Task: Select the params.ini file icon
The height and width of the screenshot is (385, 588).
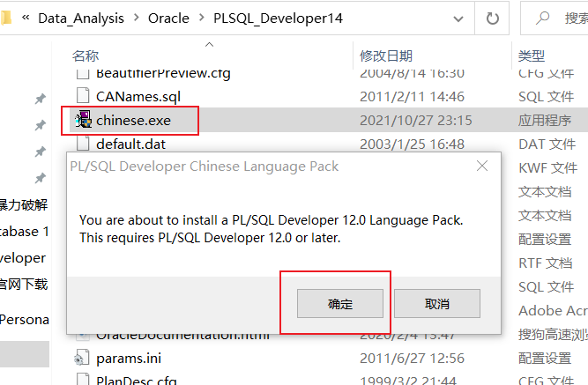Action: click(x=82, y=358)
